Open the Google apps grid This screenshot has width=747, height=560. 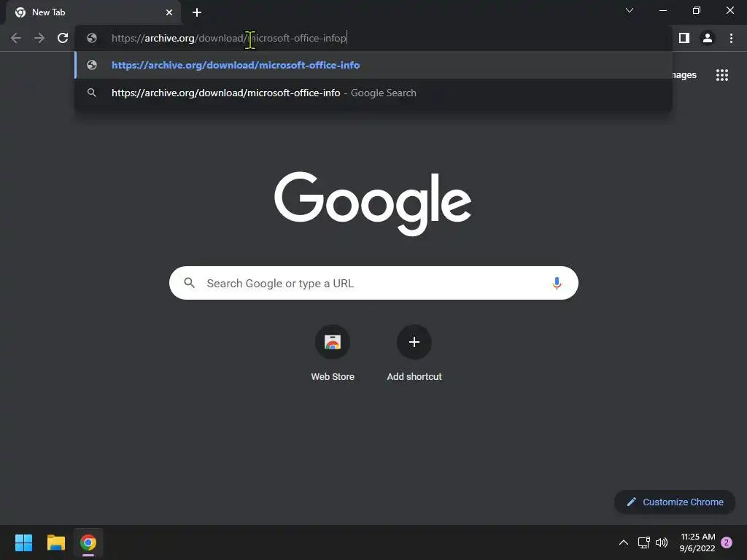click(722, 75)
